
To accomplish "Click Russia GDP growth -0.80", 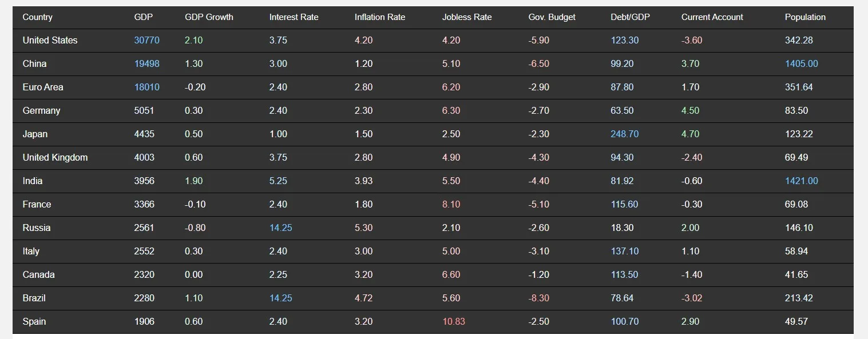I will point(195,228).
